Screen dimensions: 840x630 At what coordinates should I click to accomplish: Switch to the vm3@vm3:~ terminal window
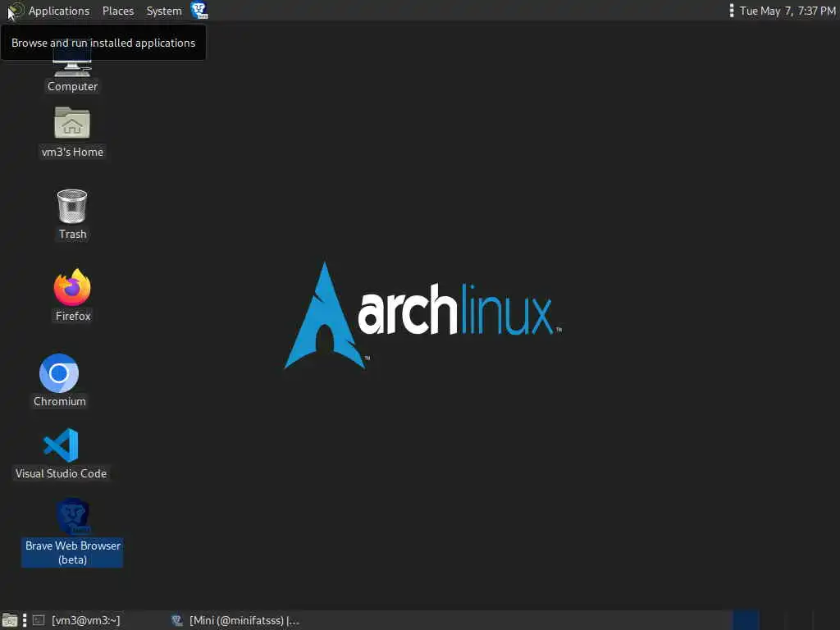(x=77, y=620)
